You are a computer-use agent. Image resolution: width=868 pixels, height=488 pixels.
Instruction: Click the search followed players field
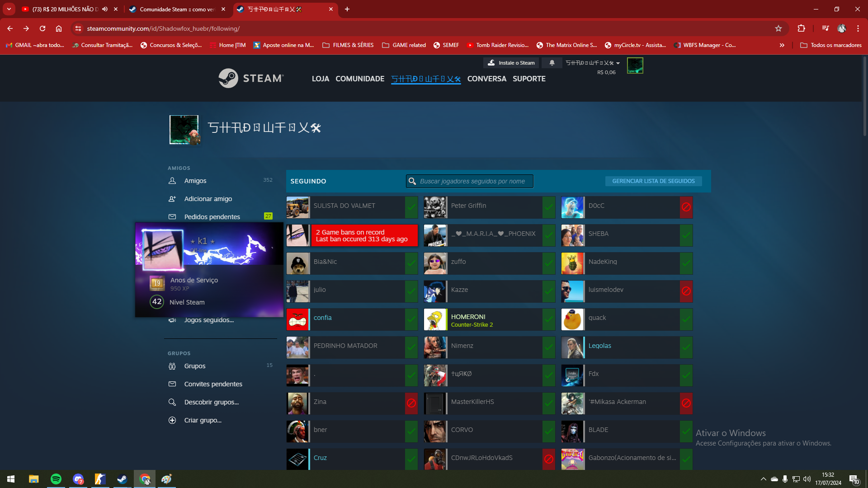click(472, 181)
